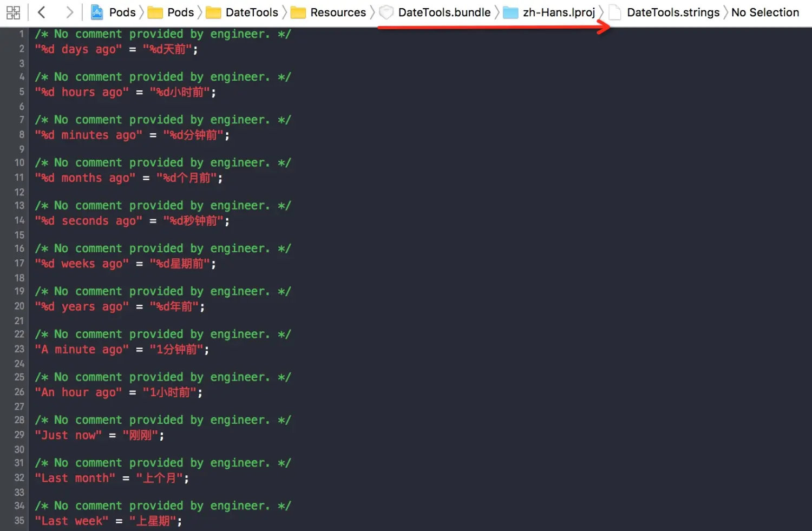Click the comment on line 16
The image size is (812, 531).
pyautogui.click(x=163, y=248)
